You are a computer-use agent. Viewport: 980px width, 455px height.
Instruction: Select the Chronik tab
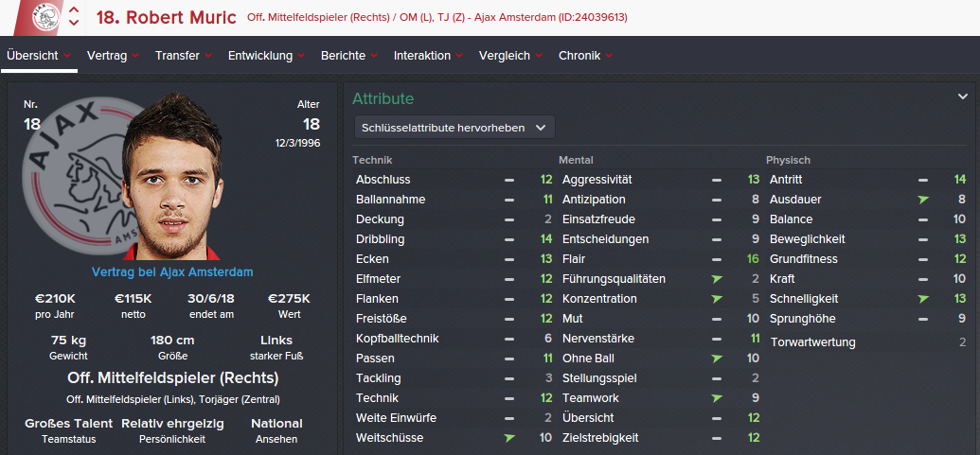(579, 56)
